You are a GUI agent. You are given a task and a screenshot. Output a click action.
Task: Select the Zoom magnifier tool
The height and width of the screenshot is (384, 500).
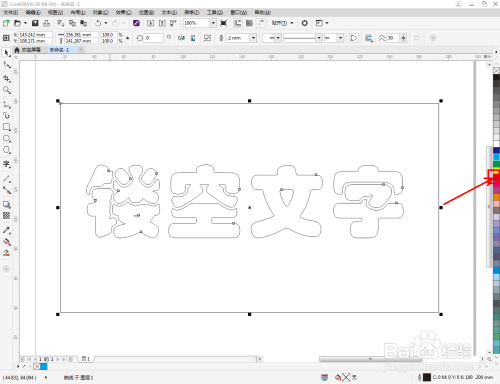click(6, 90)
